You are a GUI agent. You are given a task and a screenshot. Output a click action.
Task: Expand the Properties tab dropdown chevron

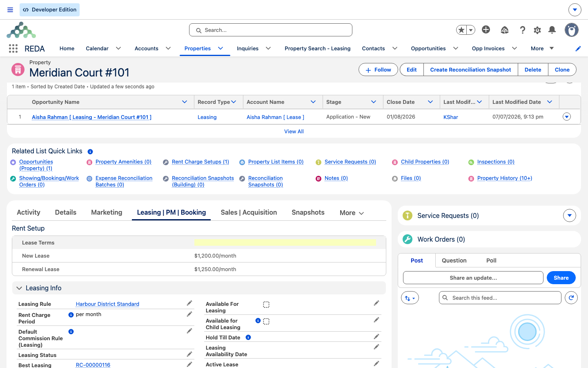(x=220, y=48)
